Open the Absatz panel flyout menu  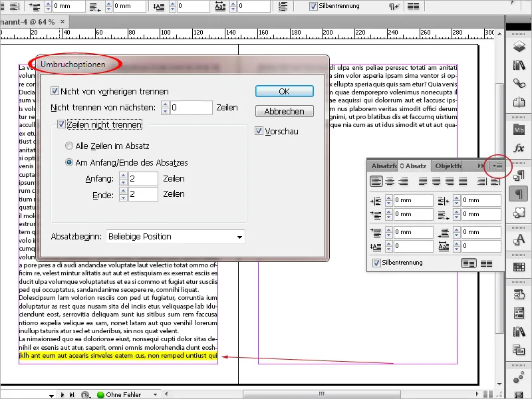(x=497, y=166)
